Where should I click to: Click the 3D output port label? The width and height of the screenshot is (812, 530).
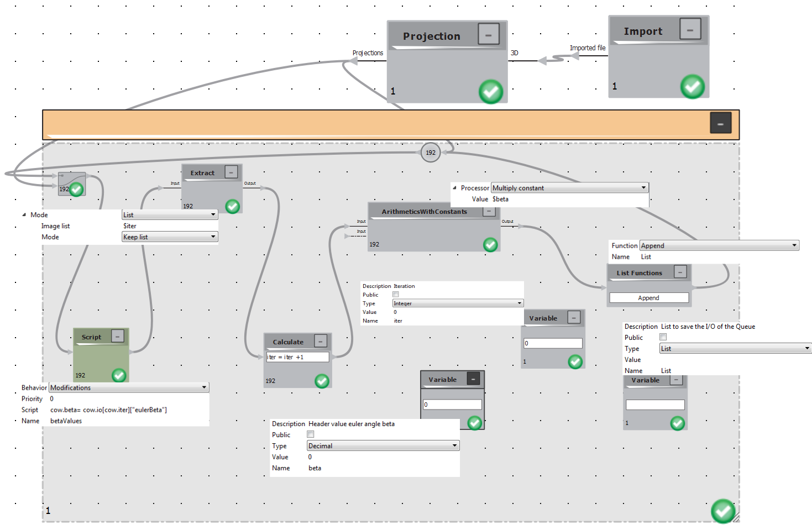[x=515, y=53]
